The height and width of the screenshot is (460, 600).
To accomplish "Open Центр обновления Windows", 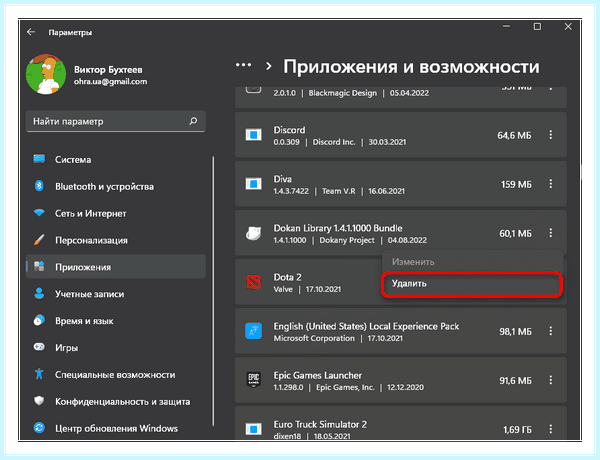I will (116, 428).
